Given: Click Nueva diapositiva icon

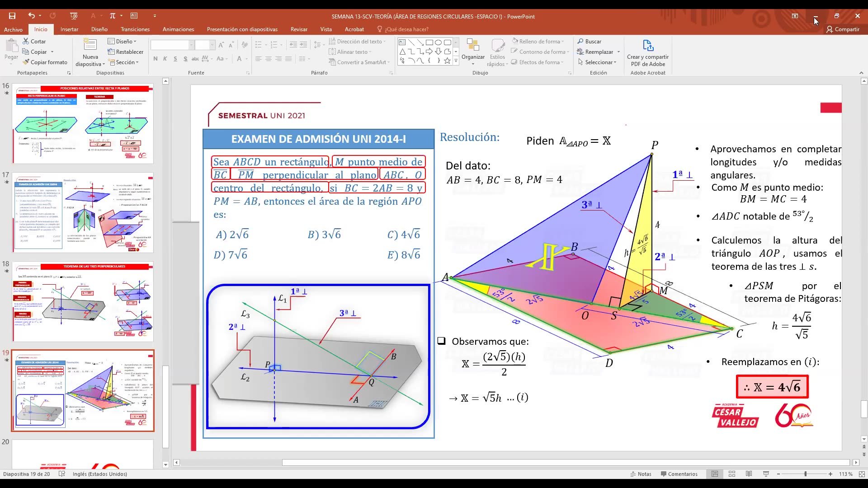Looking at the screenshot, I should [90, 45].
